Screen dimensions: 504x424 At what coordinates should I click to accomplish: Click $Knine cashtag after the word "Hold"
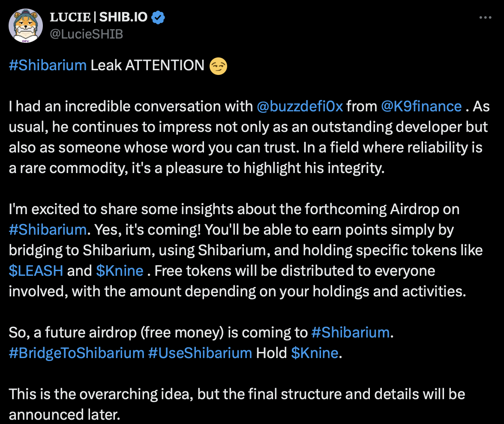[315, 353]
